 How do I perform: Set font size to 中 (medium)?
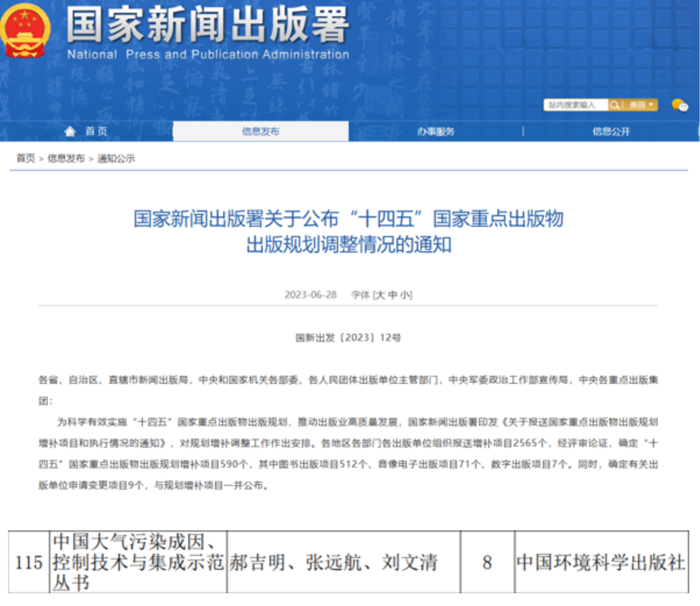[x=392, y=295]
